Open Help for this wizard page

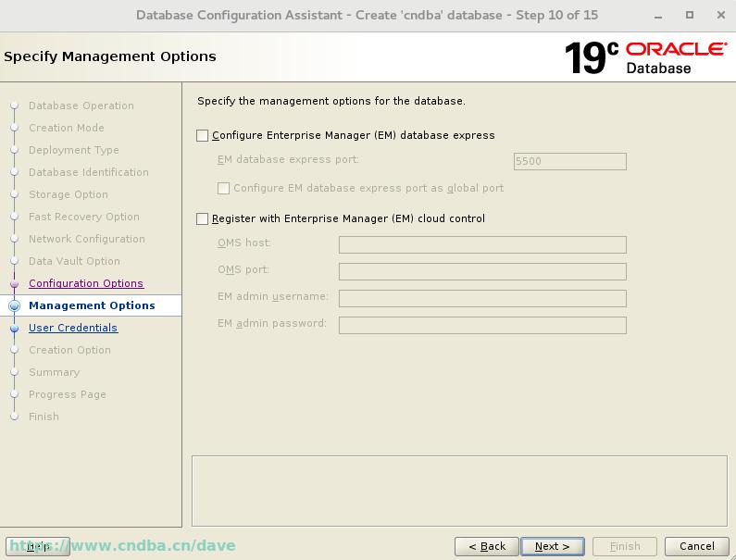click(38, 546)
